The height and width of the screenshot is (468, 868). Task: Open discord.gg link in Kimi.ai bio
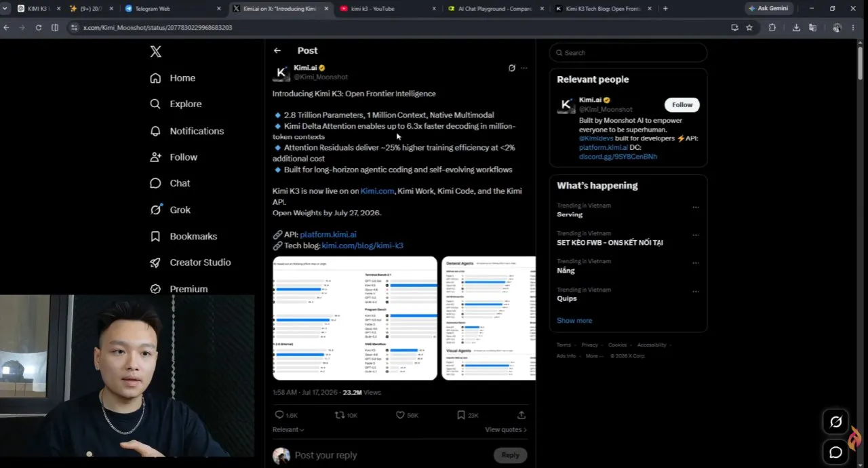pyautogui.click(x=618, y=157)
